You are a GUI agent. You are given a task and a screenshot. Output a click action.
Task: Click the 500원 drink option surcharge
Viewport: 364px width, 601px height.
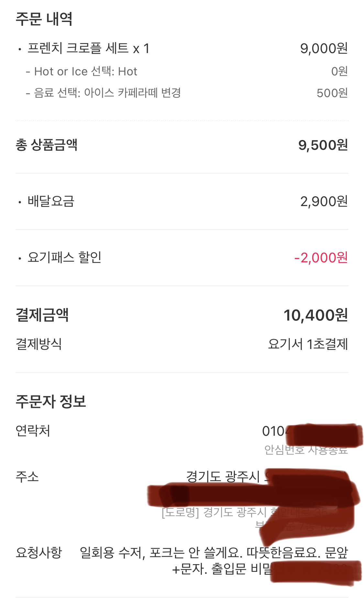point(332,93)
